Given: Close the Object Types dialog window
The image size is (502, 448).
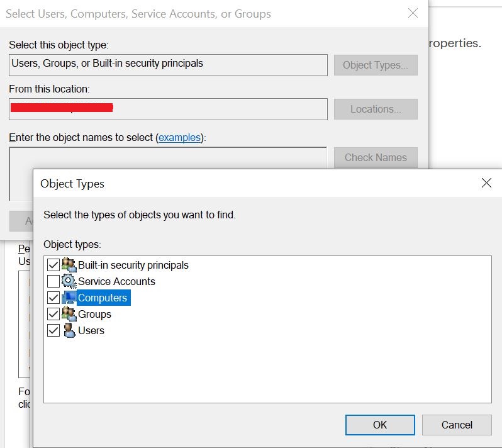Looking at the screenshot, I should pos(486,183).
